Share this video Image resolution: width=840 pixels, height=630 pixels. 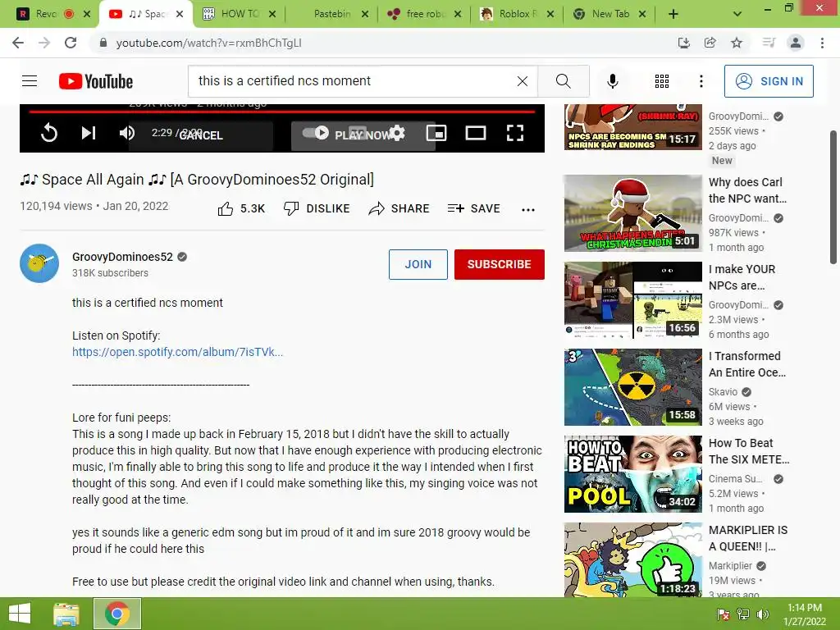(x=399, y=208)
